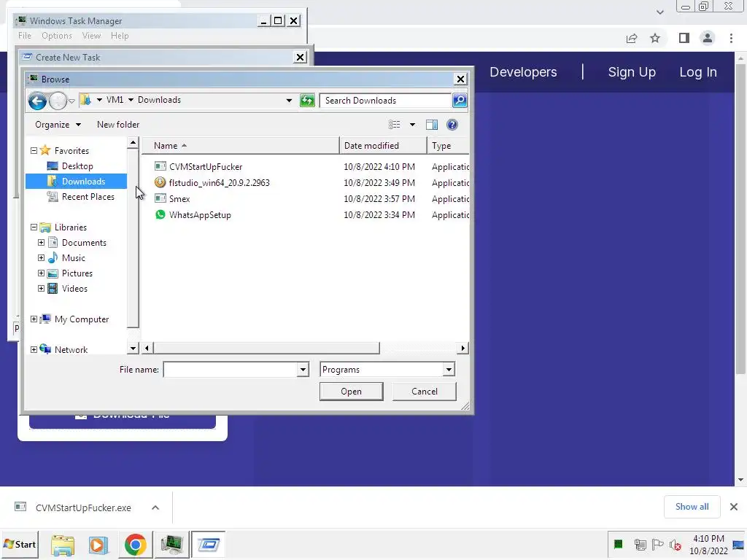Image resolution: width=747 pixels, height=560 pixels.
Task: Click the horizontal scrollbar in file list
Action: click(266, 348)
